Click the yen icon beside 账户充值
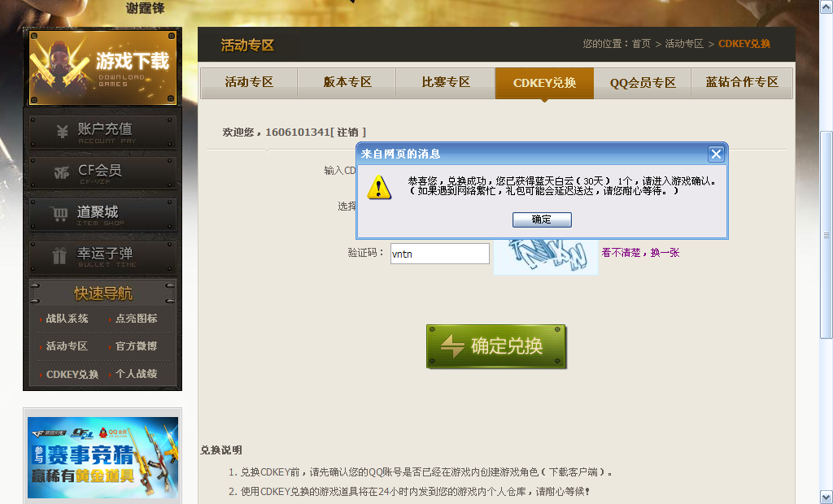The height and width of the screenshot is (504, 833). (62, 131)
